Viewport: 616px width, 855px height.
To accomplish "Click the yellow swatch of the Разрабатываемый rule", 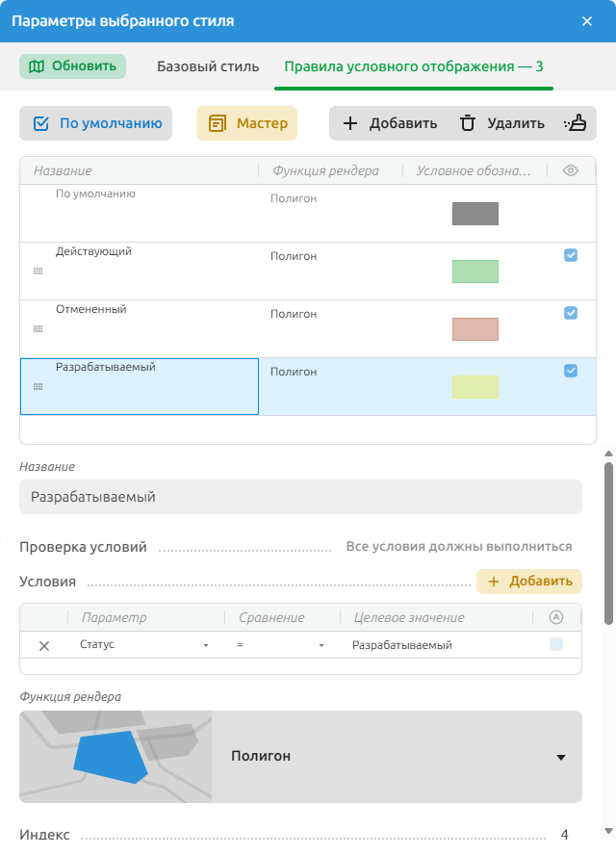I will (x=475, y=387).
